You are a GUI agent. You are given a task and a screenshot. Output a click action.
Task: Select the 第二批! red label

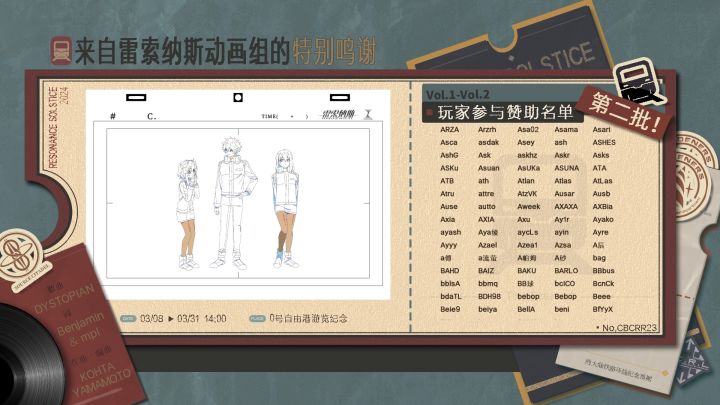pos(625,112)
